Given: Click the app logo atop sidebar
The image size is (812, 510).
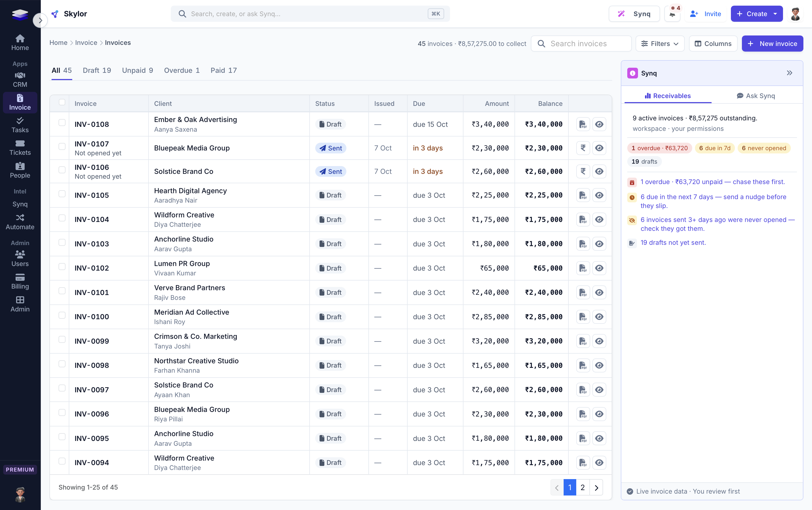Looking at the screenshot, I should click(x=20, y=14).
